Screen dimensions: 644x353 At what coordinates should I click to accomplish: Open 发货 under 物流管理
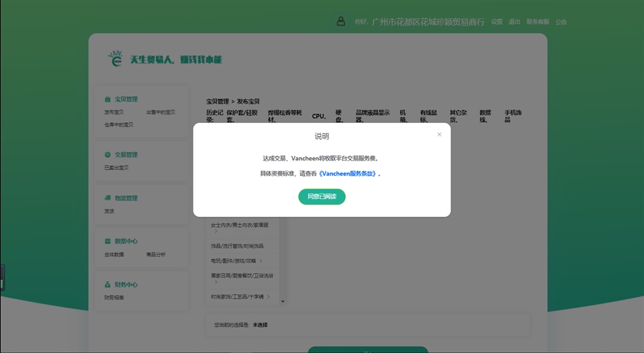[x=109, y=211]
